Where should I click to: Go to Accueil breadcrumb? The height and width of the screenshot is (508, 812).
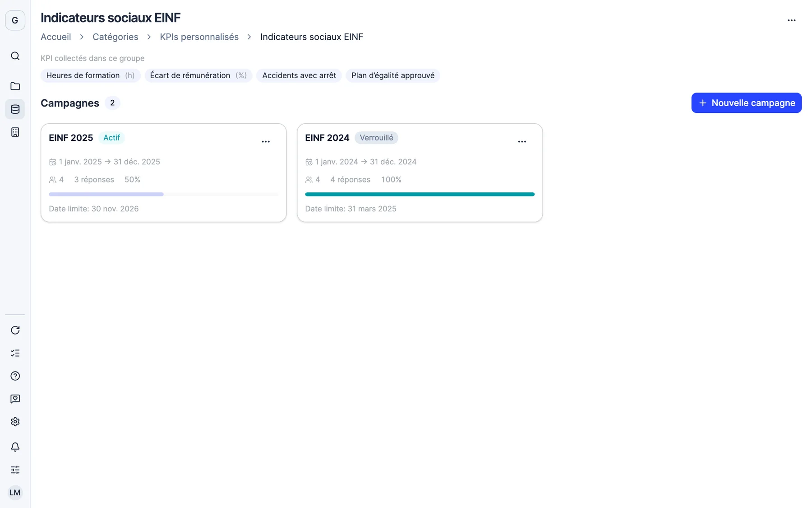[55, 37]
